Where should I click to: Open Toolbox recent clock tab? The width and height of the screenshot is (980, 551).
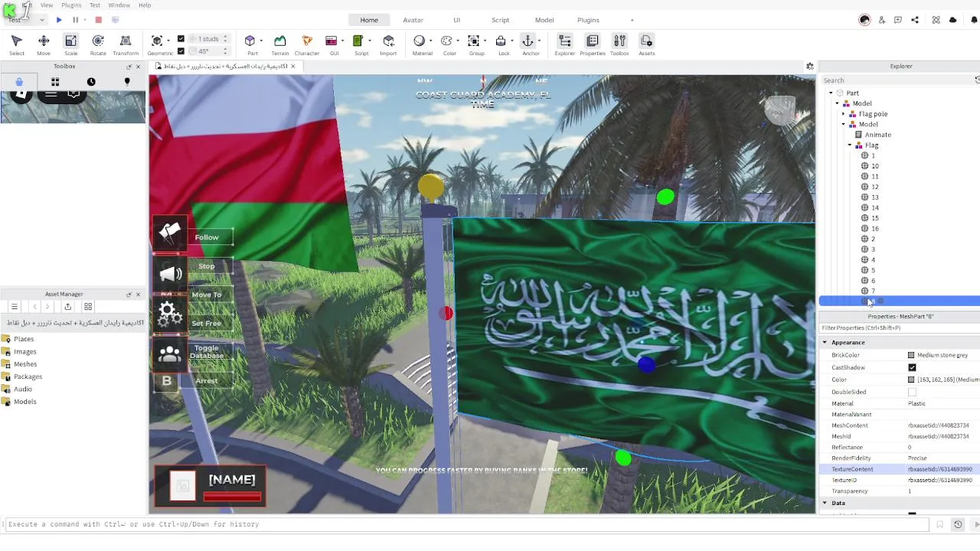click(x=91, y=82)
